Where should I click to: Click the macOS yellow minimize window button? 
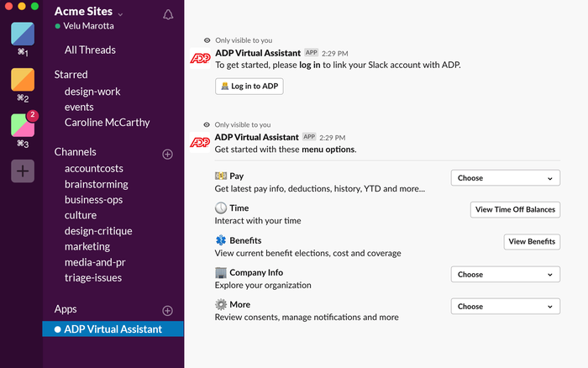click(x=22, y=6)
